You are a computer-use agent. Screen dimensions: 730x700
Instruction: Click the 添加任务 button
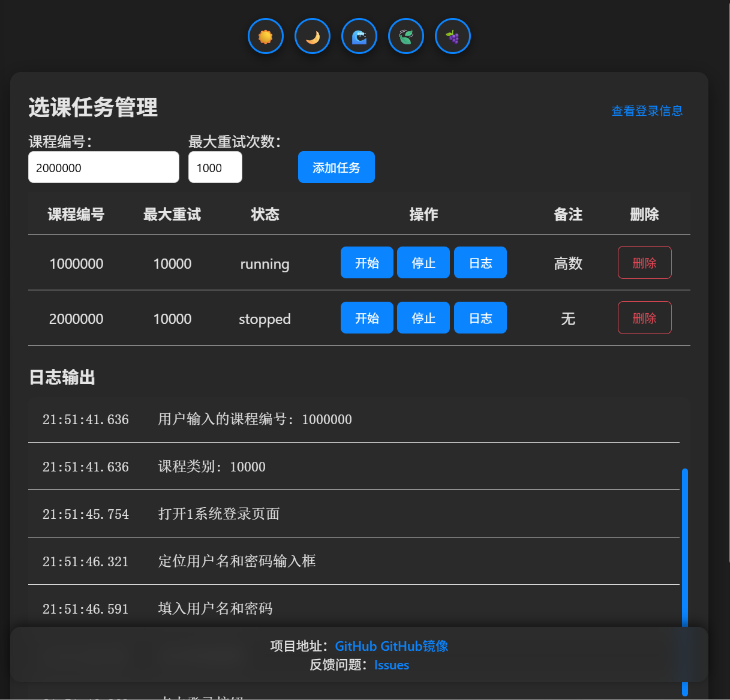(x=337, y=167)
